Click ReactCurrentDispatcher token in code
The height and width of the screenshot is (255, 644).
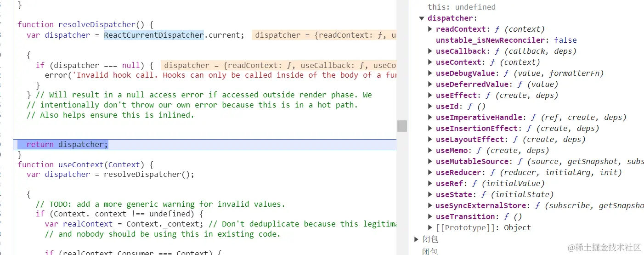(154, 35)
